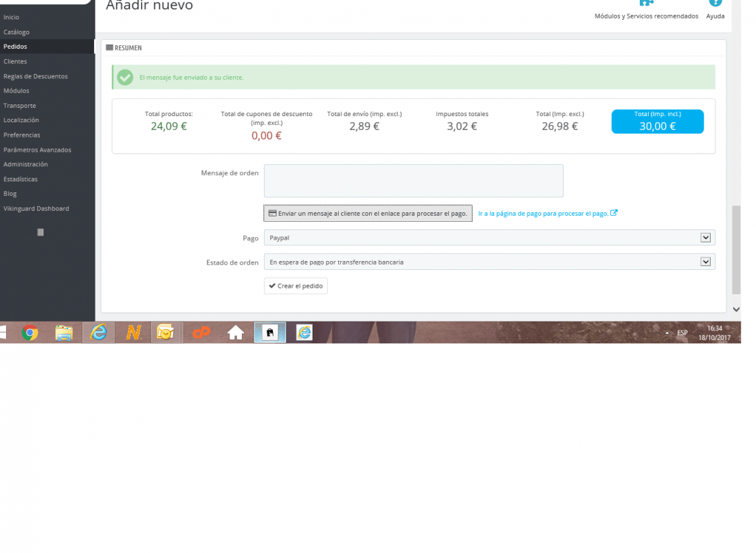Click Crear el pedido button
This screenshot has height=553, width=756.
point(296,286)
